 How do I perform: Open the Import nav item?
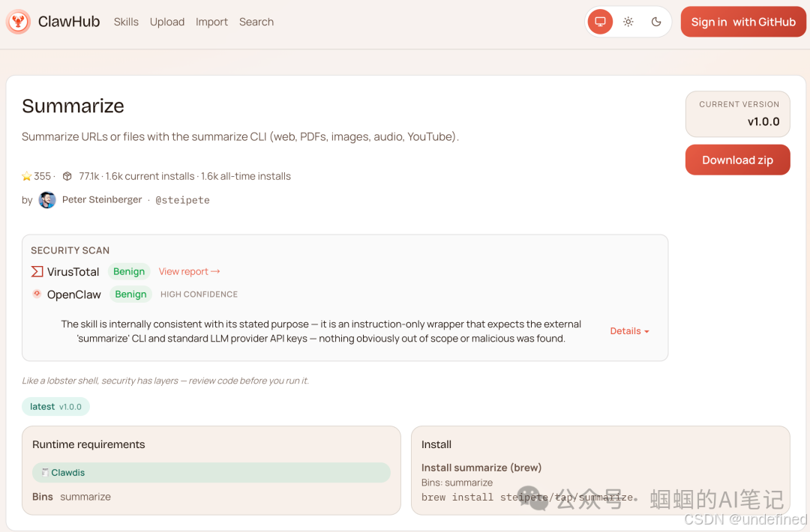tap(211, 22)
